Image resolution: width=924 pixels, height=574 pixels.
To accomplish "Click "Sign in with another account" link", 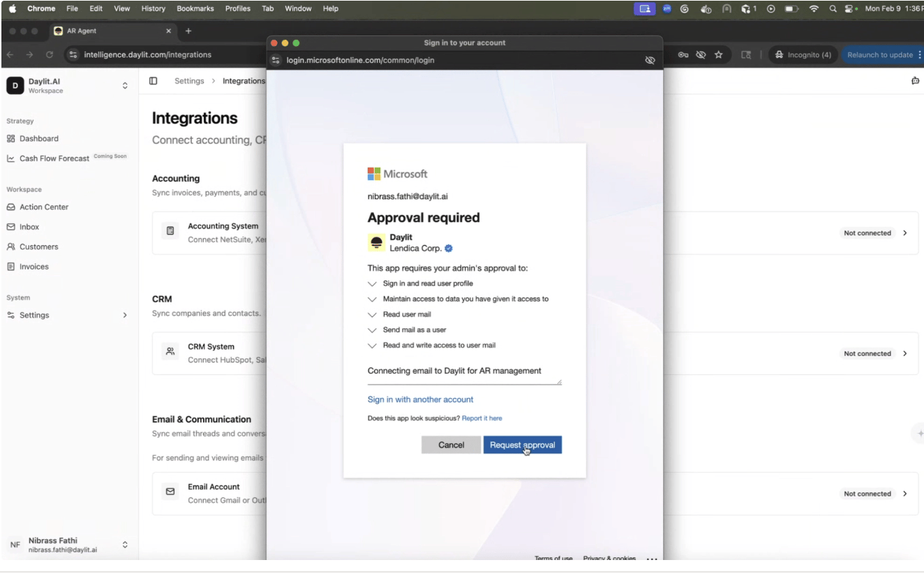I will 420,399.
